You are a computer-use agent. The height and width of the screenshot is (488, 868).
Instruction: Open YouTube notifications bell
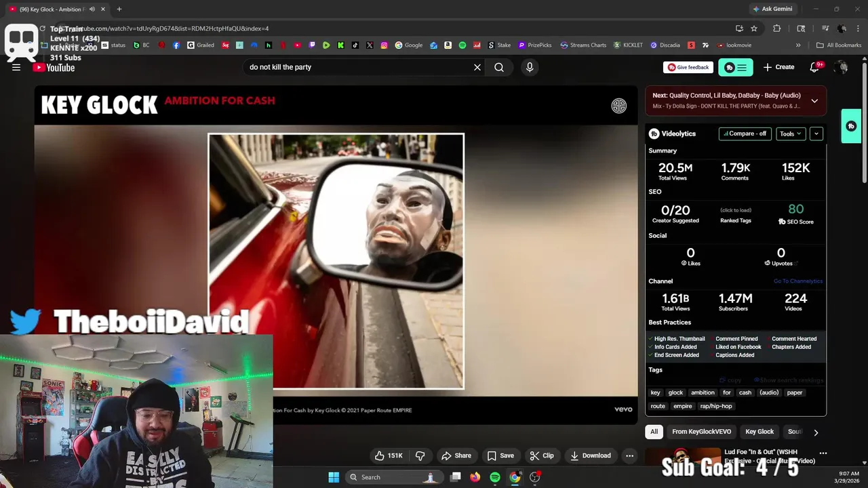click(815, 67)
